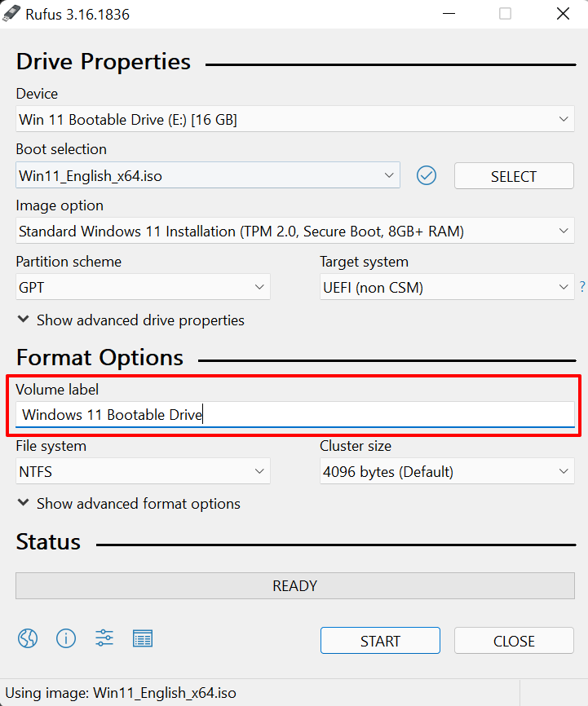
Task: Open the settings sliders icon
Action: pyautogui.click(x=104, y=638)
